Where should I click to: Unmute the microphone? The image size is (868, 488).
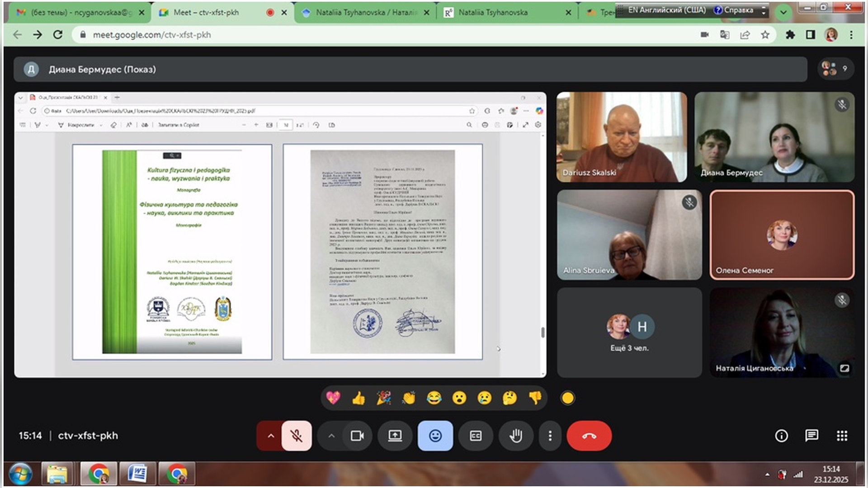coord(297,436)
